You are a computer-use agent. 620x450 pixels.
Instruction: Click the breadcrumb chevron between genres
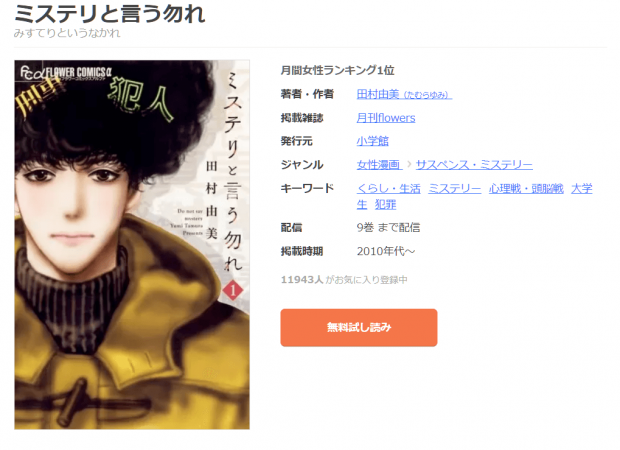point(409,164)
